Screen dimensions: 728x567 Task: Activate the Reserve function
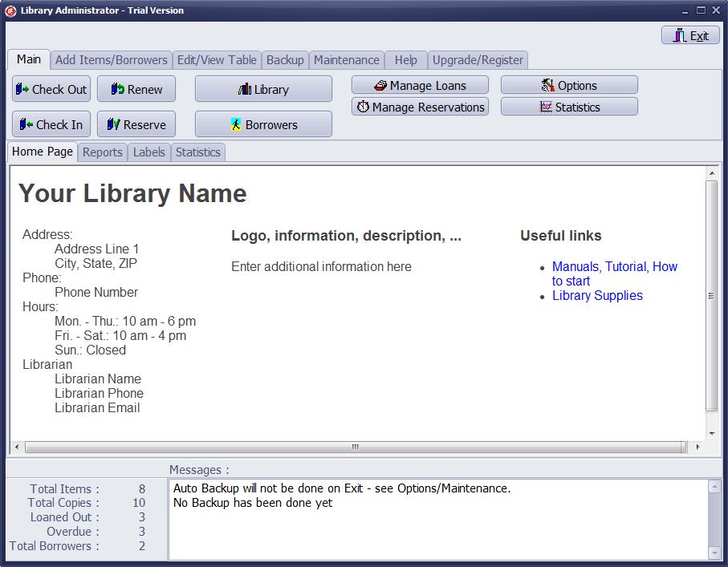click(x=136, y=124)
